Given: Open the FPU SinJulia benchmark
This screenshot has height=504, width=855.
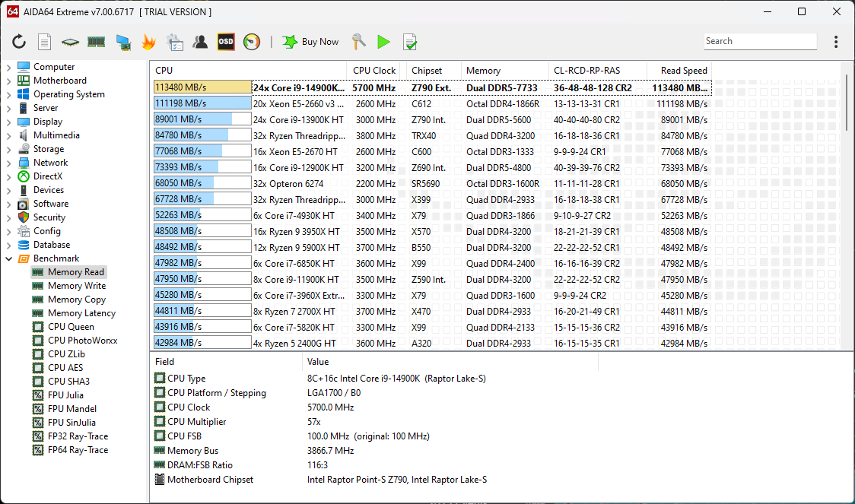Looking at the screenshot, I should pos(72,422).
